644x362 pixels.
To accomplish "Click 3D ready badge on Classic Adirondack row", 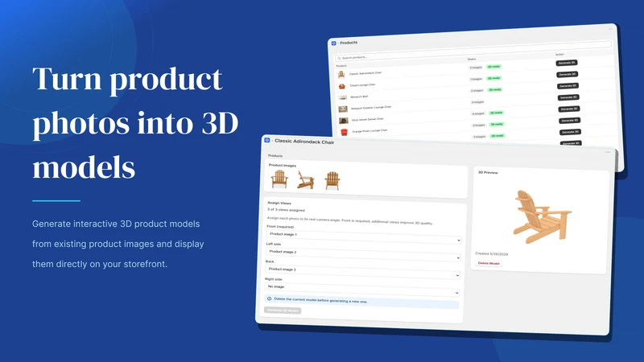I will coord(493,67).
